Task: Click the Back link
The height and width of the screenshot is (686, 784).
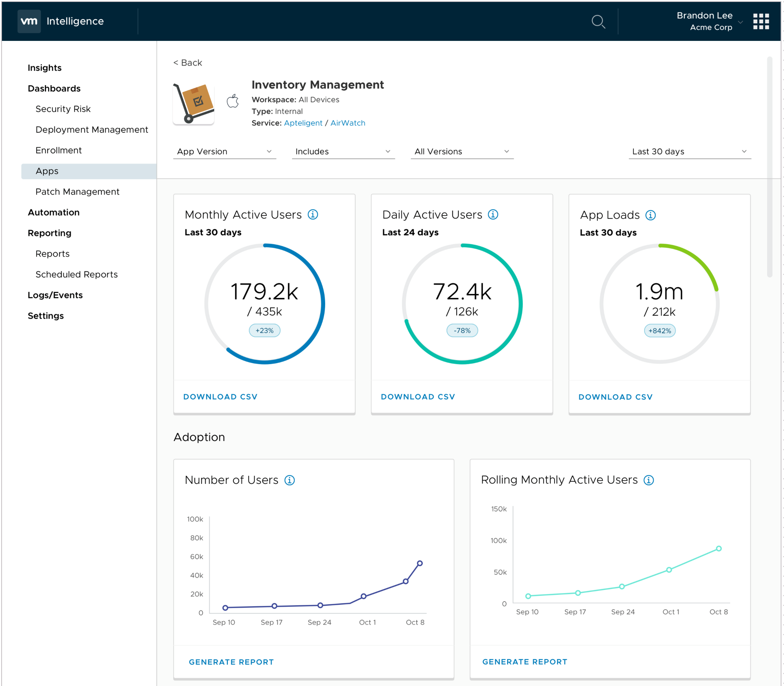Action: click(x=188, y=62)
